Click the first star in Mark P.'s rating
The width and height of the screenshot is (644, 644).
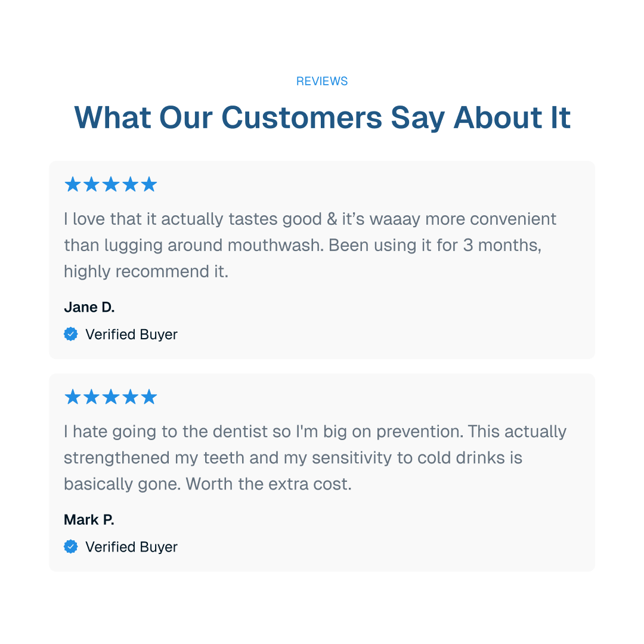click(72, 397)
